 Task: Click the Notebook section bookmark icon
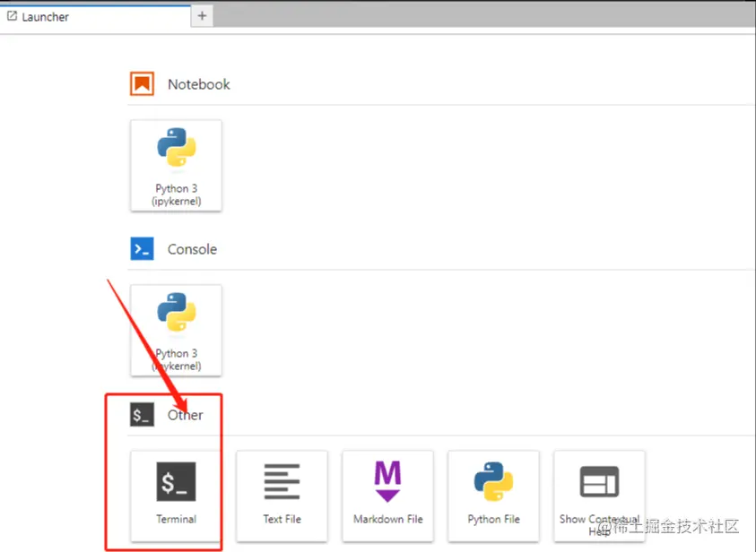(x=143, y=84)
